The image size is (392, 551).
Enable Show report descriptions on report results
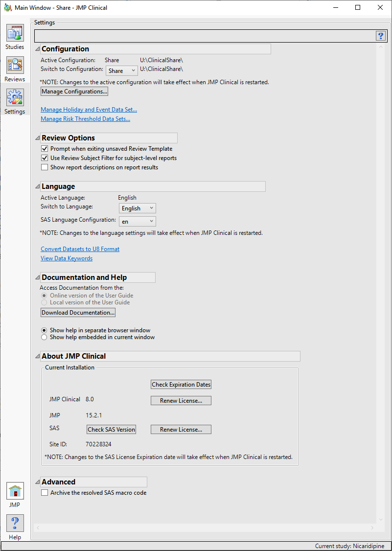(45, 167)
